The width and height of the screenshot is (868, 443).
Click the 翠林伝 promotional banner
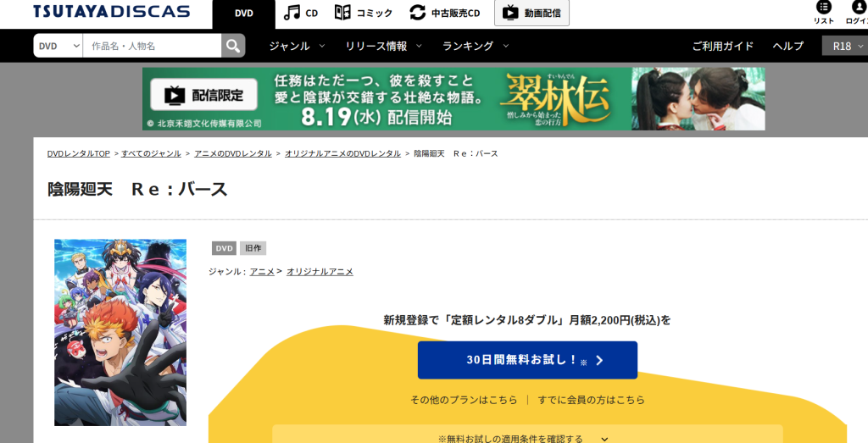pyautogui.click(x=453, y=99)
